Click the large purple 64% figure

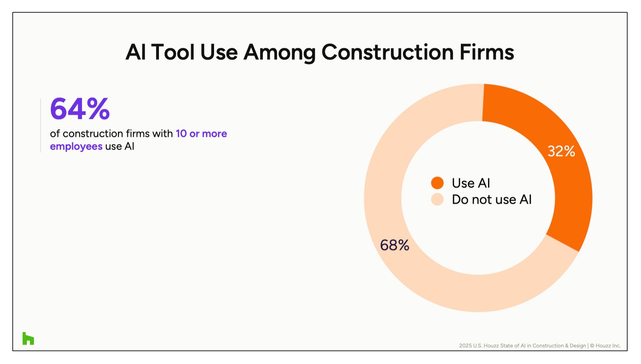(80, 109)
